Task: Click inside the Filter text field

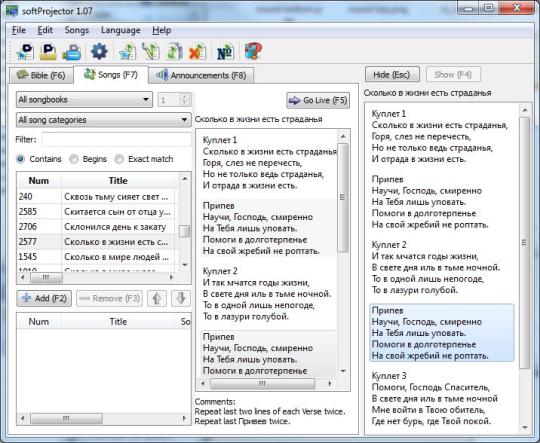Action: 116,140
